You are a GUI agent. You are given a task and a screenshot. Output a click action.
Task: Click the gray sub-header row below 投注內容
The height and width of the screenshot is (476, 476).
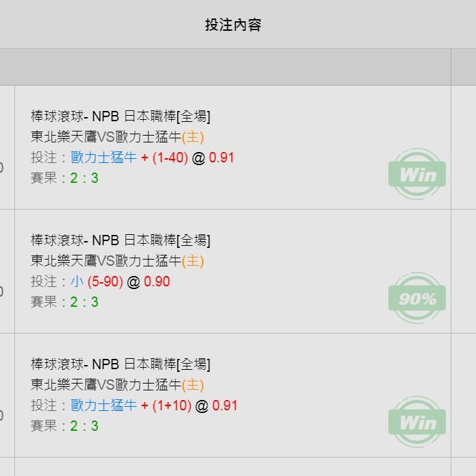coord(225,67)
